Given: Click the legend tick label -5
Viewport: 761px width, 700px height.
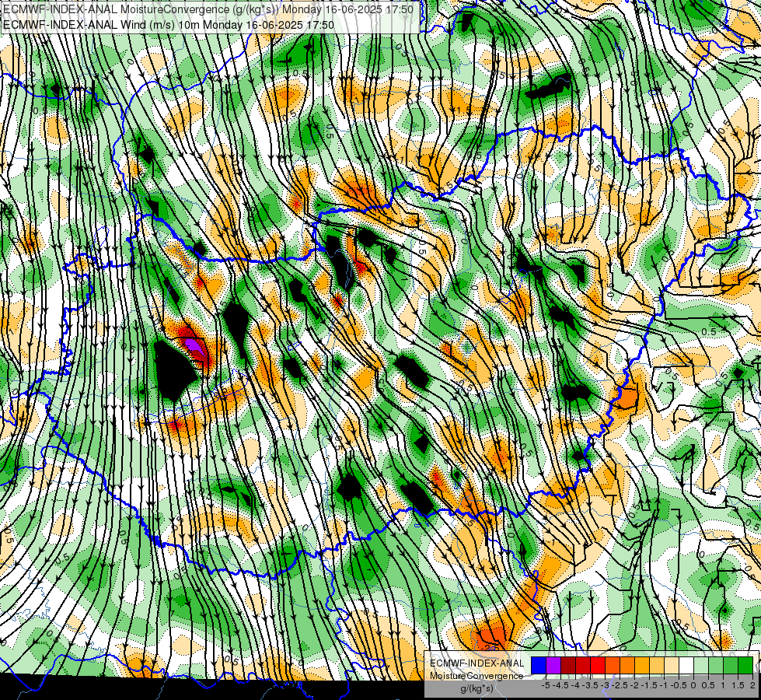Looking at the screenshot, I should [546, 685].
